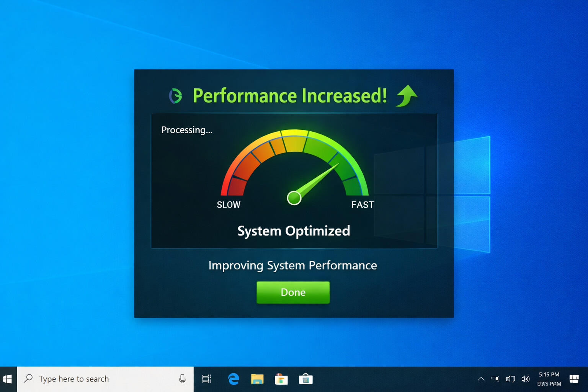The width and height of the screenshot is (588, 392).
Task: Click the Done button
Action: pos(293,292)
